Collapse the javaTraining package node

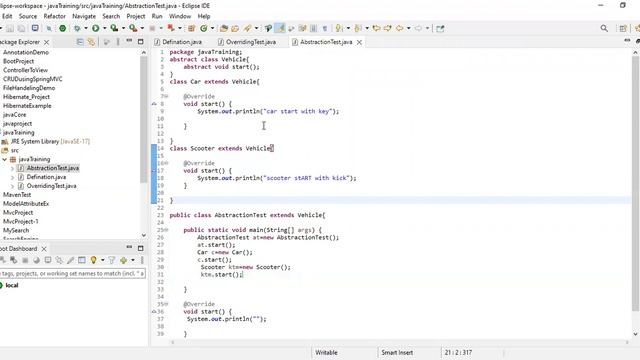(x=4, y=159)
